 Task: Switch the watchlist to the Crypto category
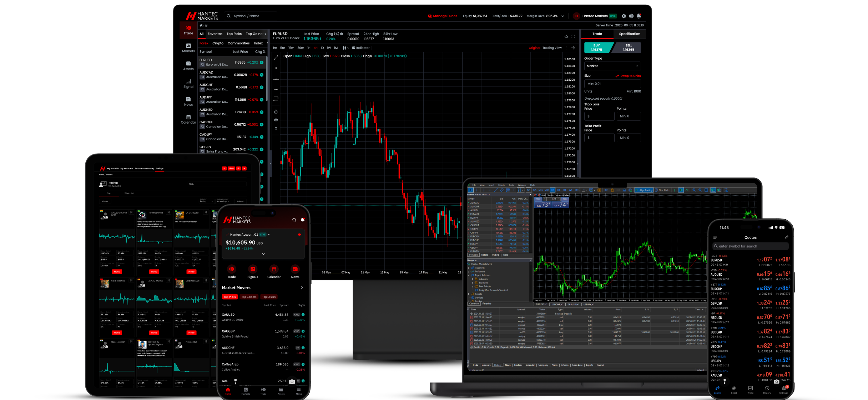[x=218, y=43]
